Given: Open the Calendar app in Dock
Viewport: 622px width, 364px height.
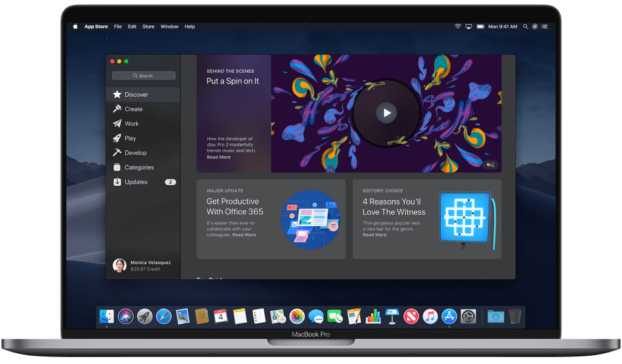Looking at the screenshot, I should click(x=221, y=317).
